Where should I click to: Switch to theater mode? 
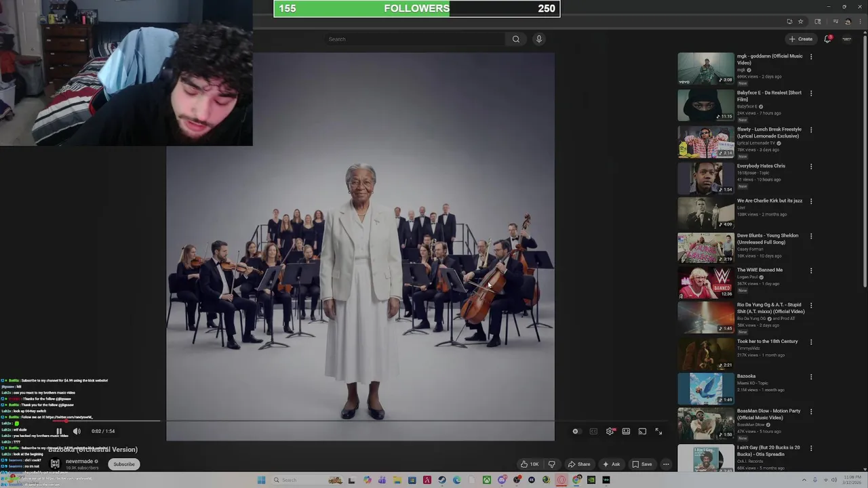tap(626, 431)
